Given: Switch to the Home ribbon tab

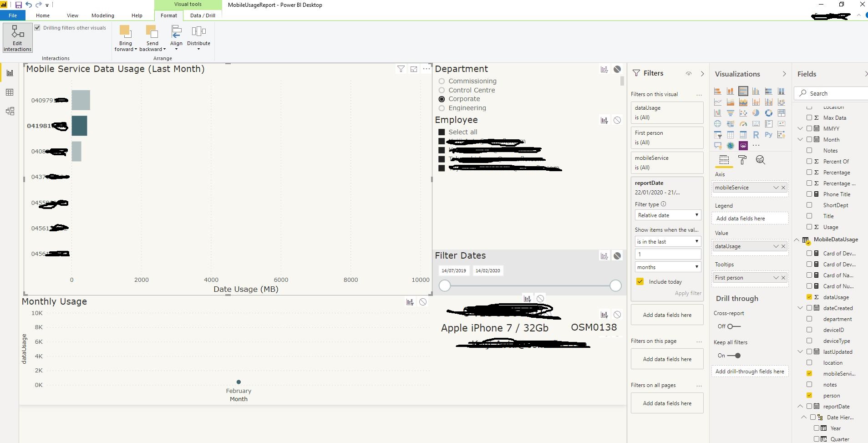Looking at the screenshot, I should coord(43,15).
